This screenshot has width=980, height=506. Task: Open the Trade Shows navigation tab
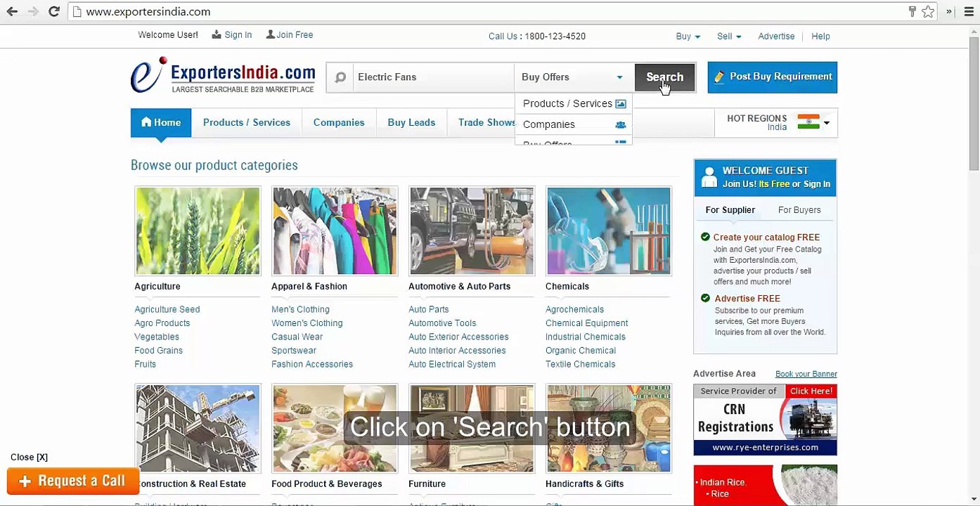click(x=486, y=122)
